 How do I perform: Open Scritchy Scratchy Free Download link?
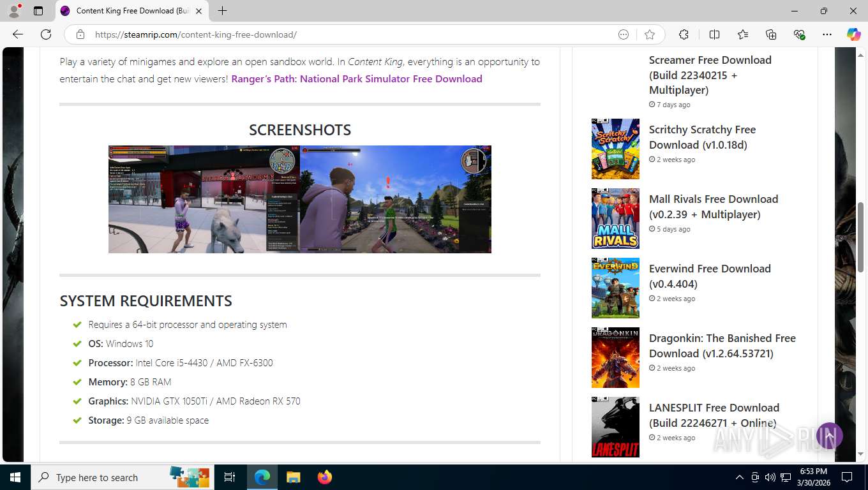[702, 137]
